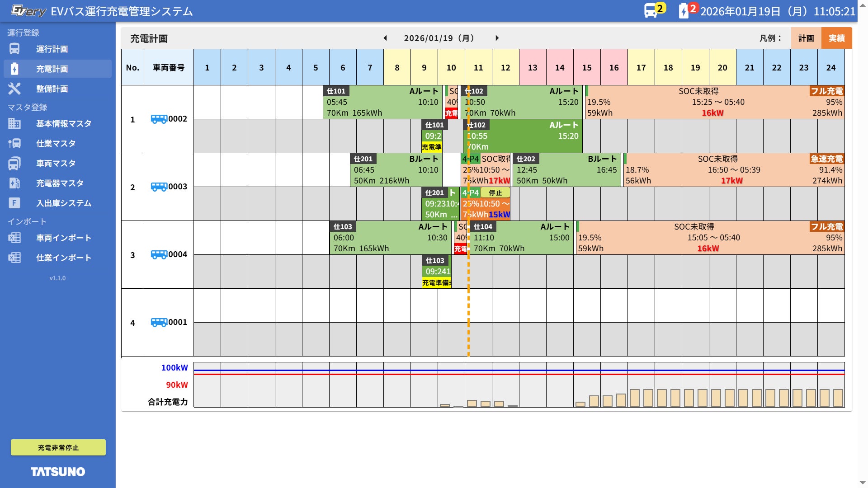
Task: Toggle the 計画 legend display
Action: [806, 38]
